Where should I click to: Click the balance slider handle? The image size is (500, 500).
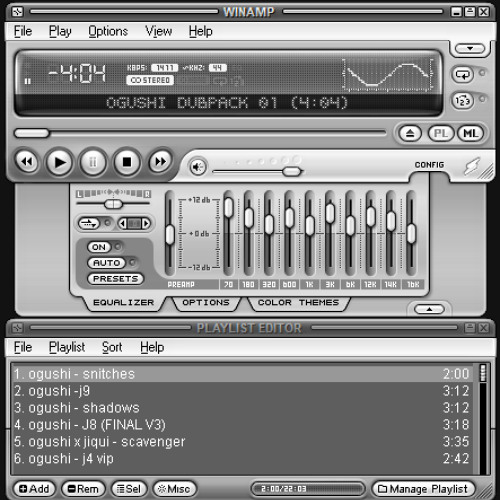tap(113, 204)
